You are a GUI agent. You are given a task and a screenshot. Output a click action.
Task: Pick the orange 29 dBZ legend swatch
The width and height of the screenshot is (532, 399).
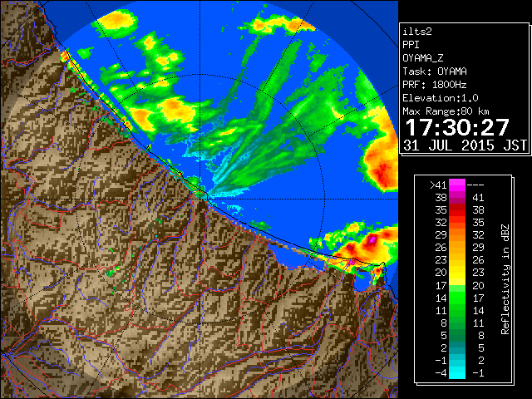point(457,235)
